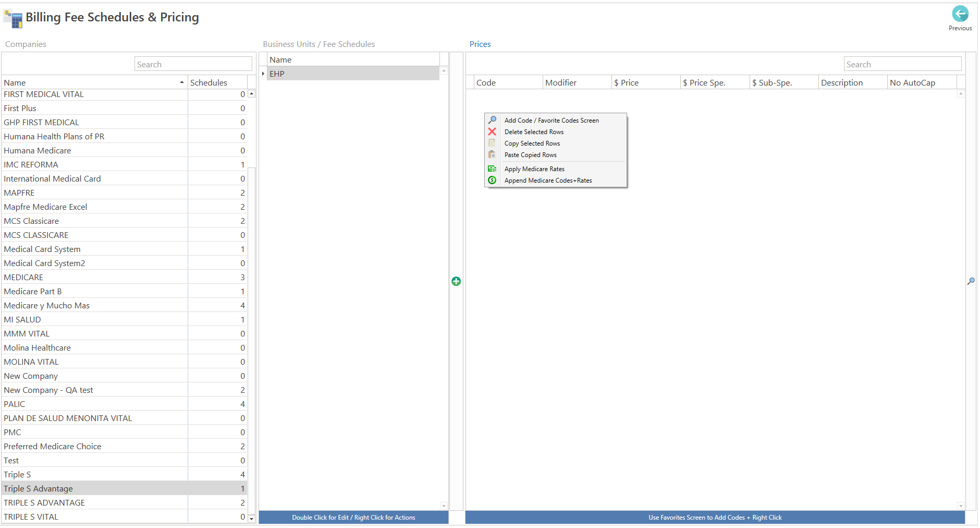Click Double Click for Edit hint bar

coord(353,517)
